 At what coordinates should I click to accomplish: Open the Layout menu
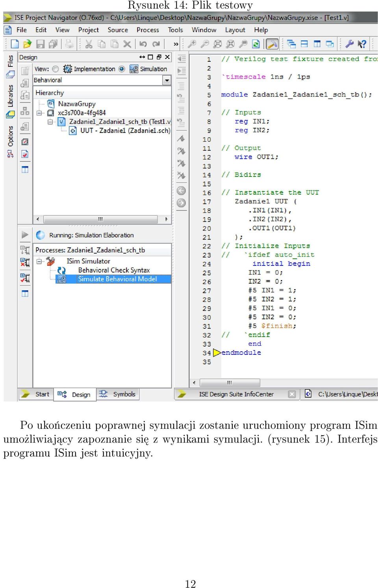(235, 30)
